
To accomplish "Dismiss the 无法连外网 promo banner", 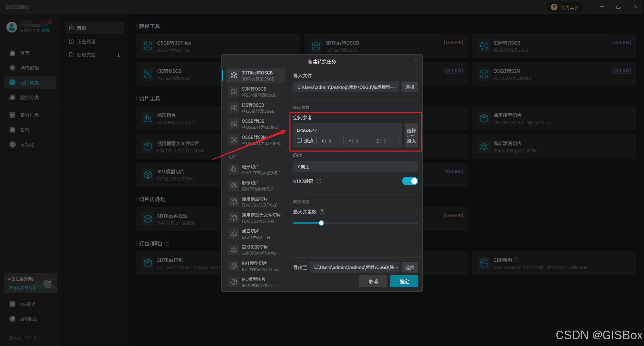I will tap(52, 279).
